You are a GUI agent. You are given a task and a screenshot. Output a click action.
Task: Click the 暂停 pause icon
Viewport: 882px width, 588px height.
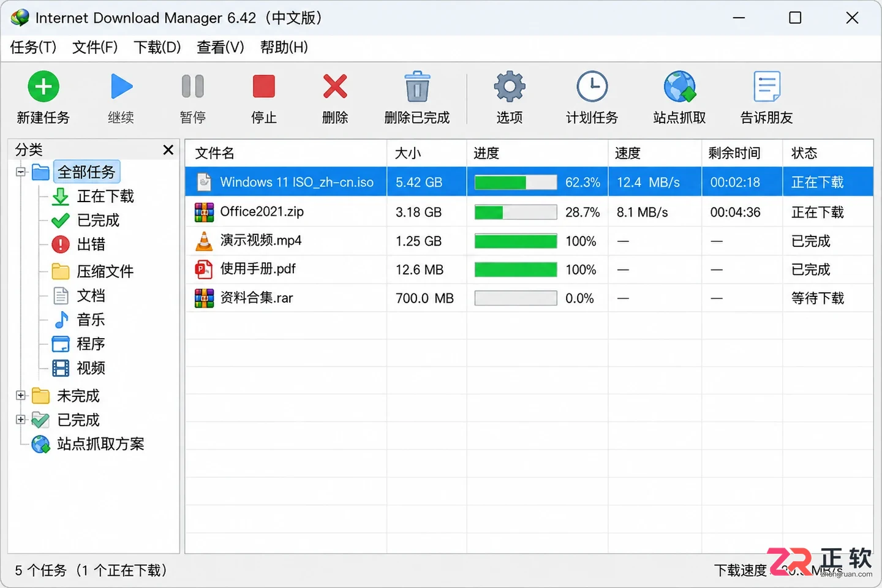pos(193,86)
